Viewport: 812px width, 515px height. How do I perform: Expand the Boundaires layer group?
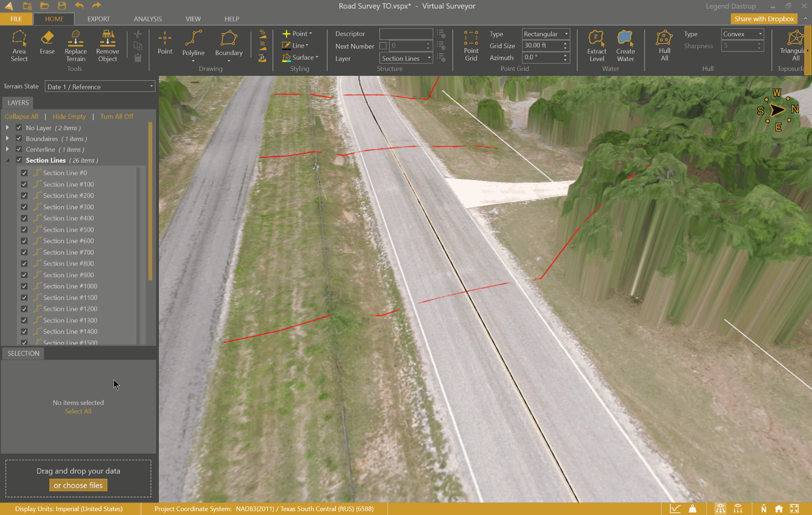pyautogui.click(x=7, y=138)
